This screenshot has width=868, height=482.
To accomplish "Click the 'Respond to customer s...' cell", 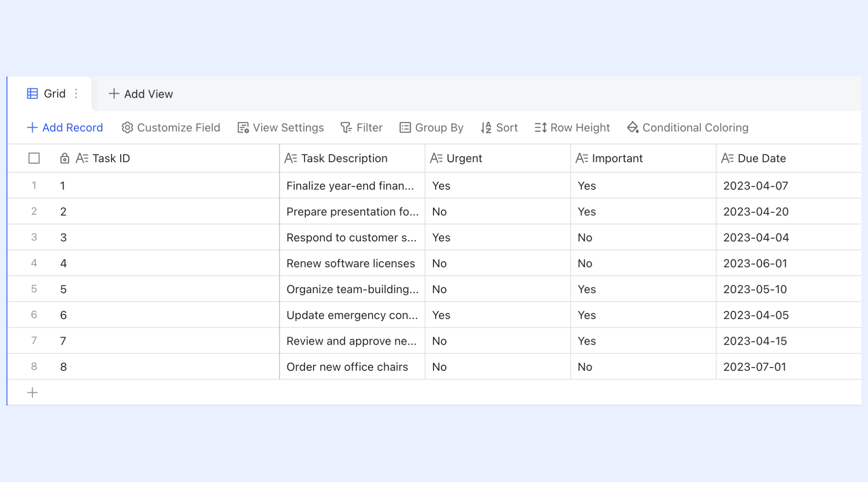I will coord(352,237).
